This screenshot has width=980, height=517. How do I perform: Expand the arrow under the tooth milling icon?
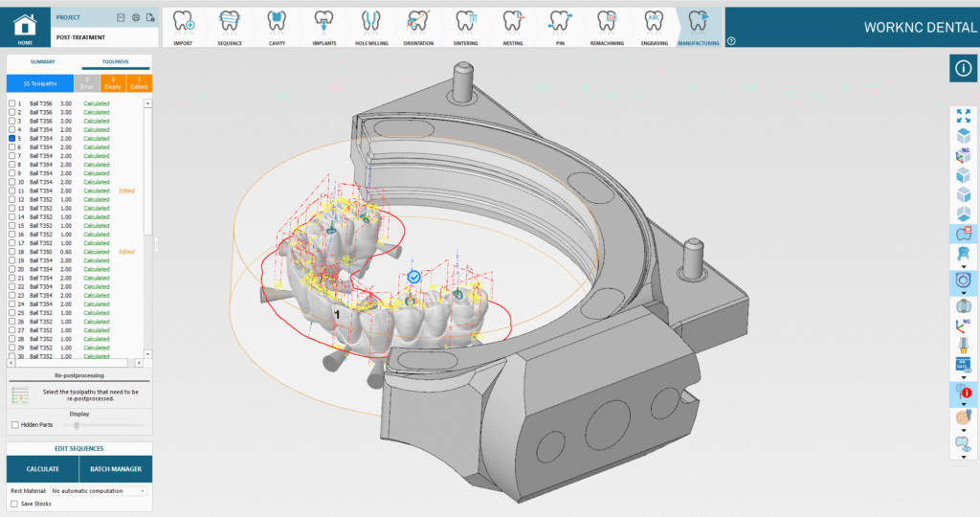point(963,431)
